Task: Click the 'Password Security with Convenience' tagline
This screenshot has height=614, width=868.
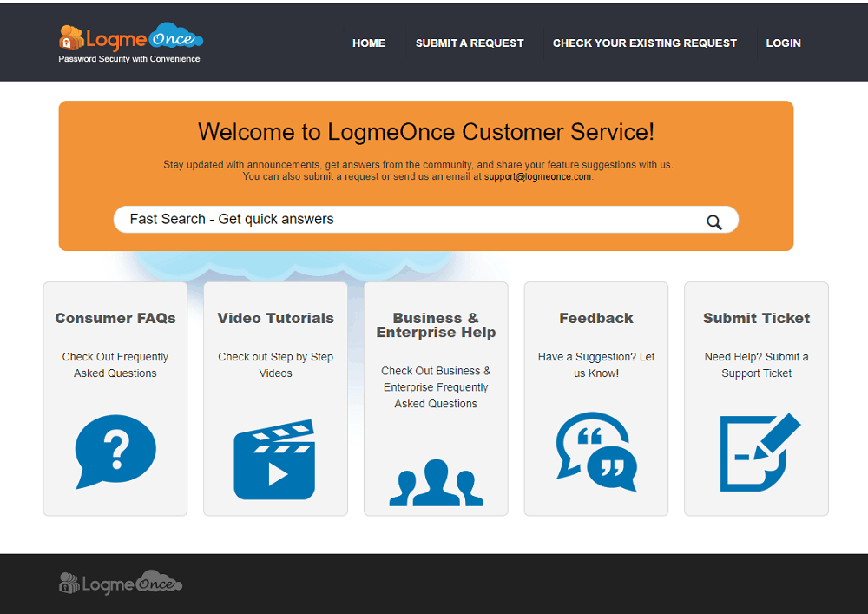Action: coord(129,59)
